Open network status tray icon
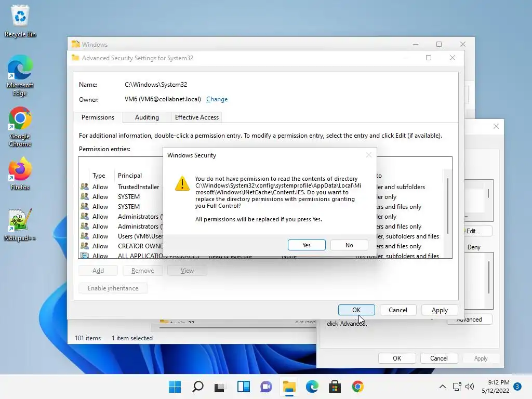532x399 pixels. [x=457, y=387]
